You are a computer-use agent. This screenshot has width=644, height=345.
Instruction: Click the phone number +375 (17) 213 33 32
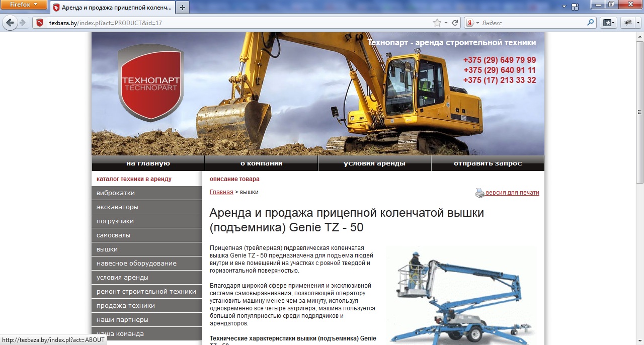tap(500, 80)
